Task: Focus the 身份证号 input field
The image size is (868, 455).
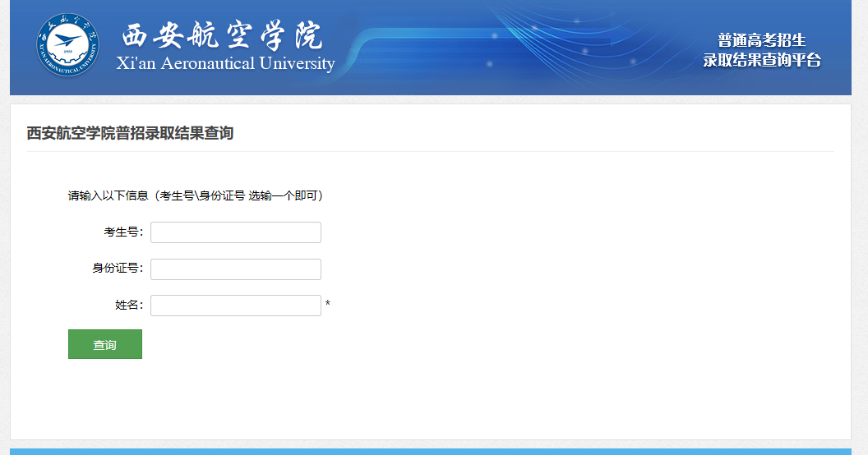Action: coord(236,269)
